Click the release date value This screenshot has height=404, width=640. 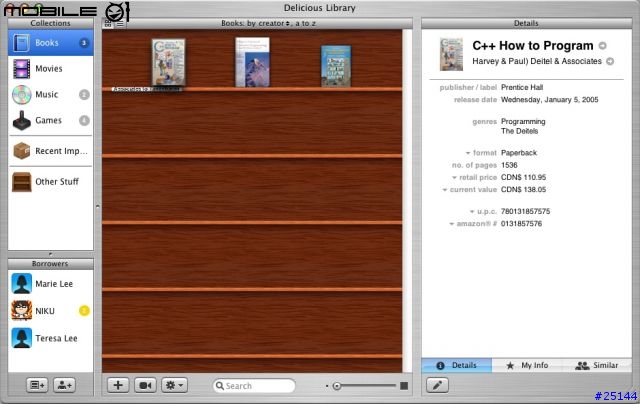(x=549, y=100)
